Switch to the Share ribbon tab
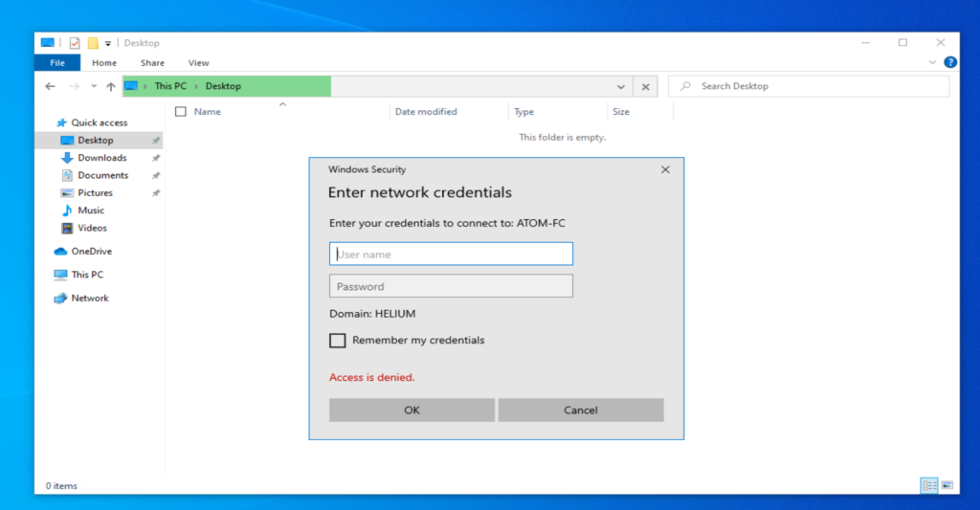 click(x=152, y=62)
